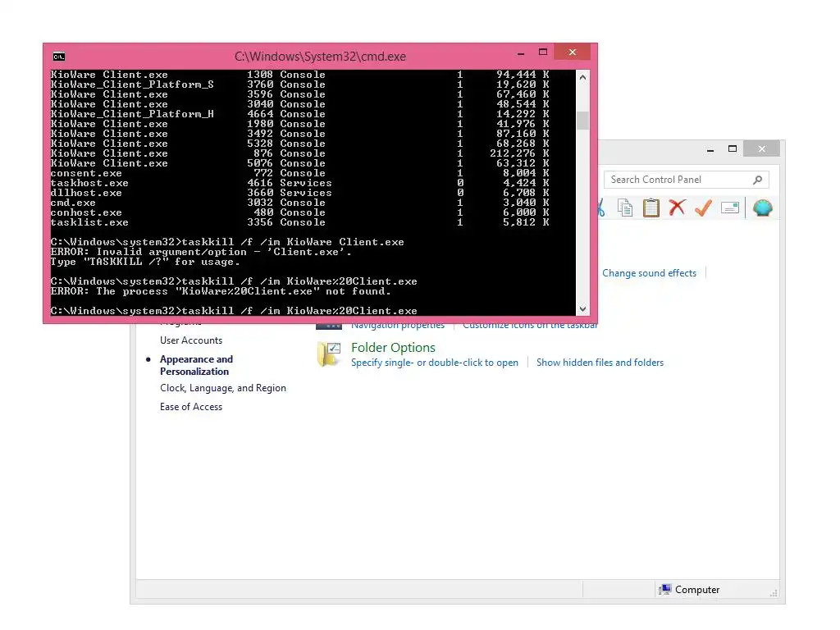Viewport: 840px width, 630px height.
Task: Click the Computer icon in the status bar
Action: click(x=664, y=589)
